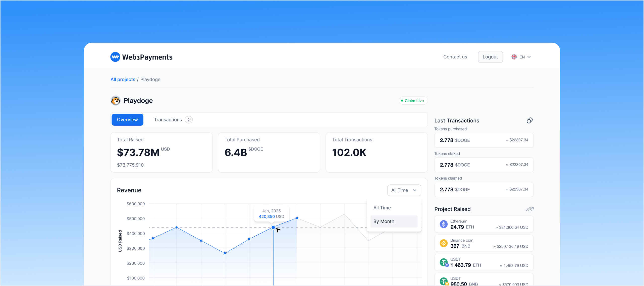Open the Tokens claimed transaction row
The image size is (644, 286).
[x=484, y=189]
